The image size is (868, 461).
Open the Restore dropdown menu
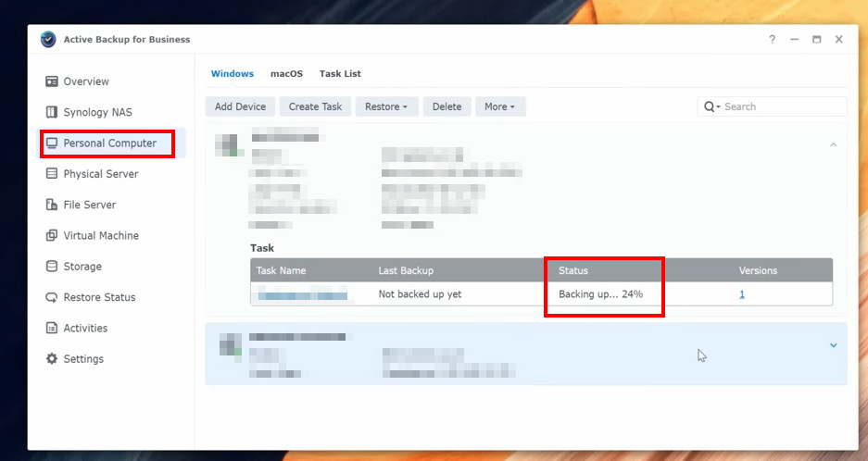(386, 106)
